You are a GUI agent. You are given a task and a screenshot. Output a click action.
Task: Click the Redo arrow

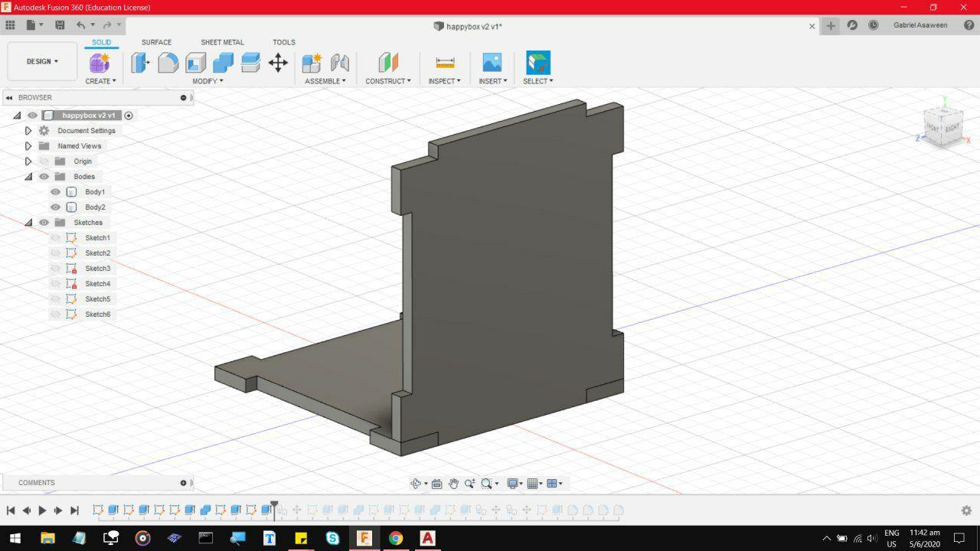108,25
